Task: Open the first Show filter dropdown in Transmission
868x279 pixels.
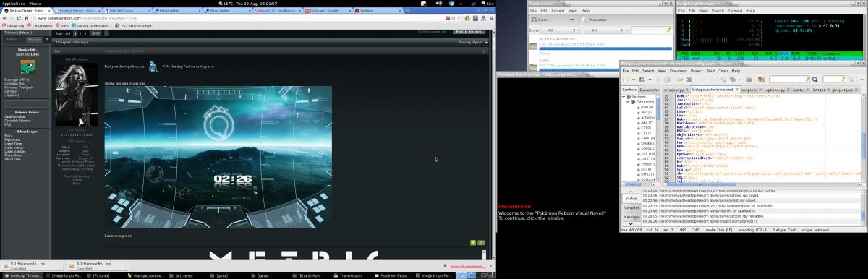Action: 562,30
